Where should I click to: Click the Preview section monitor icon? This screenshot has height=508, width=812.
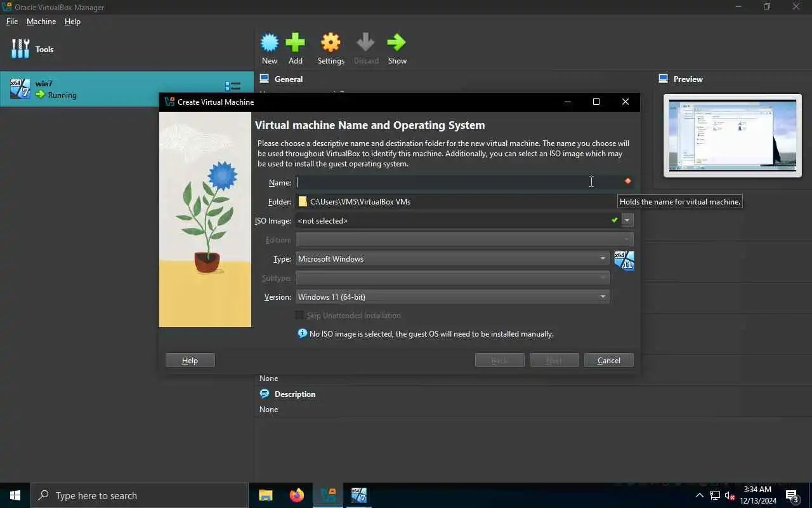(x=664, y=79)
